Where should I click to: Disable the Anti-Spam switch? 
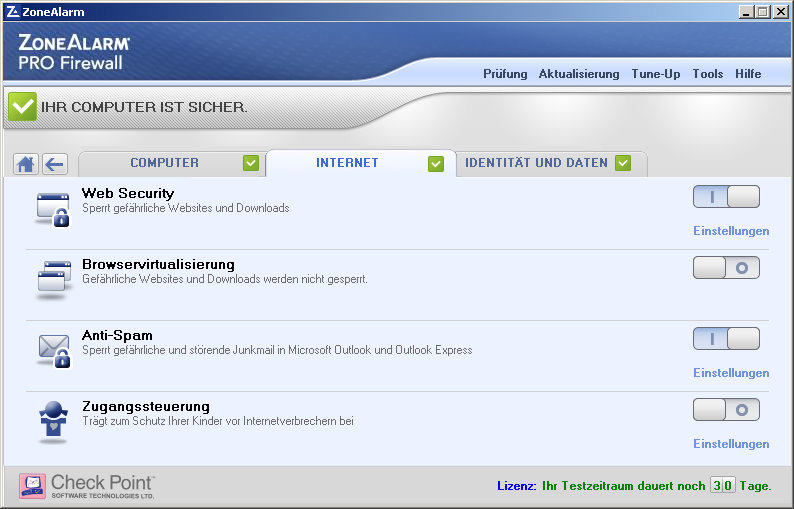(726, 338)
